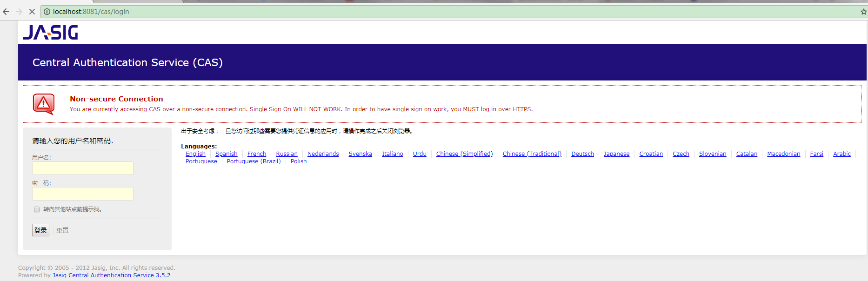This screenshot has height=281, width=868.
Task: Select the Arabic language link
Action: click(x=842, y=154)
